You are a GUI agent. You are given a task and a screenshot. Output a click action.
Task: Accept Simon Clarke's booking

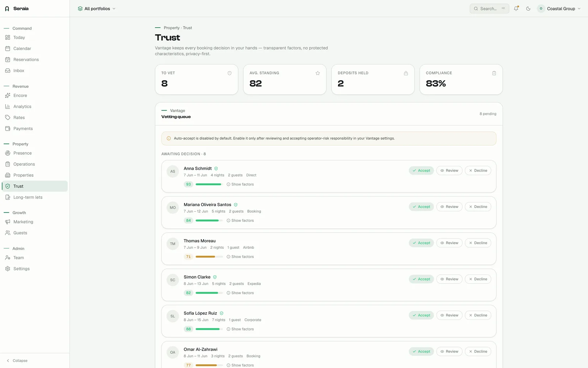(x=421, y=279)
